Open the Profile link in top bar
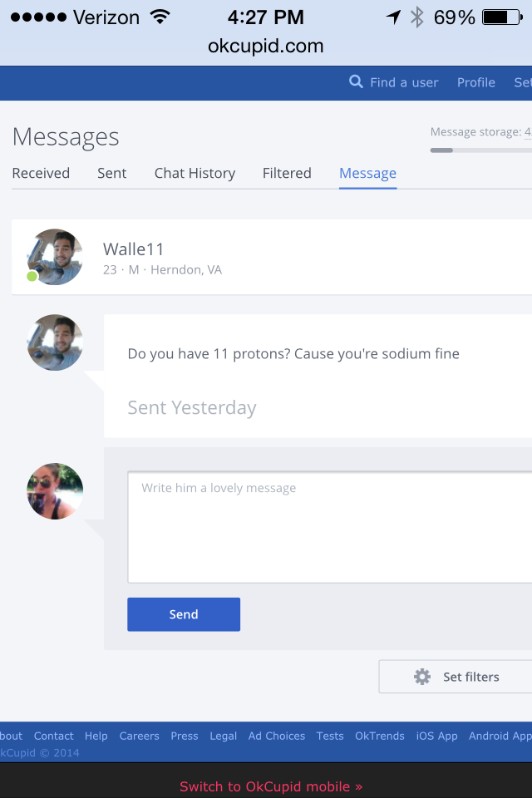This screenshot has width=532, height=798. pyautogui.click(x=476, y=82)
